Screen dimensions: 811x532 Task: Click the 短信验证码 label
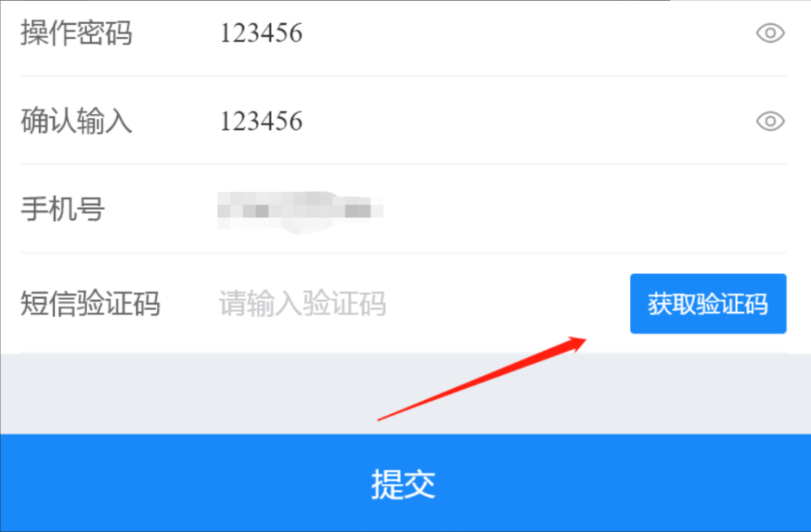coord(90,303)
